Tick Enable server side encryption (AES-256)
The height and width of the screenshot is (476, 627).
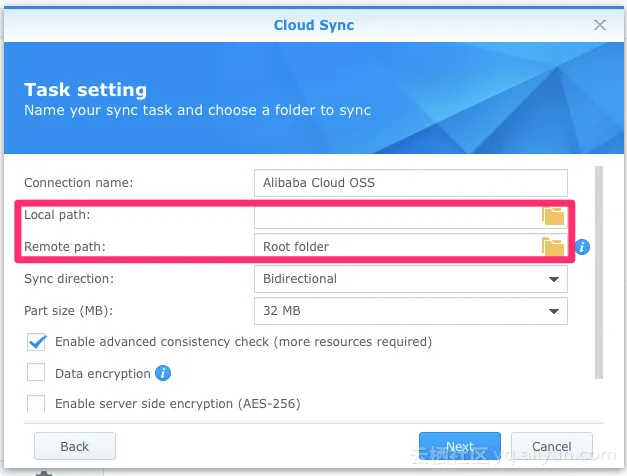click(36, 403)
